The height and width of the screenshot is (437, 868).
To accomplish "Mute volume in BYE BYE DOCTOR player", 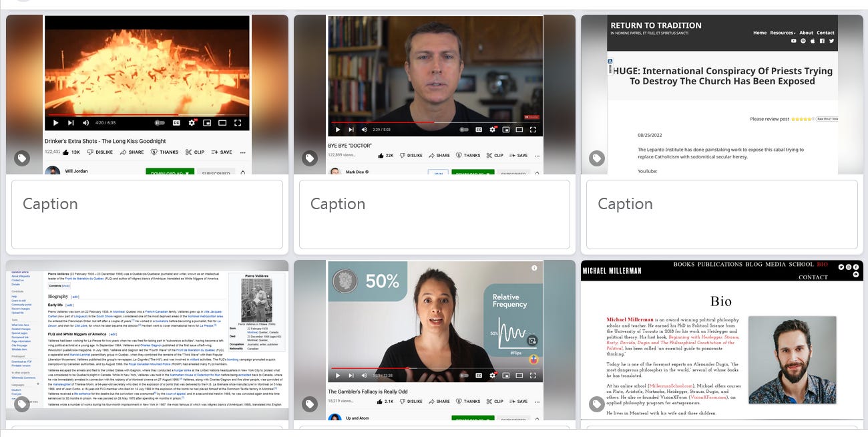I will (364, 130).
